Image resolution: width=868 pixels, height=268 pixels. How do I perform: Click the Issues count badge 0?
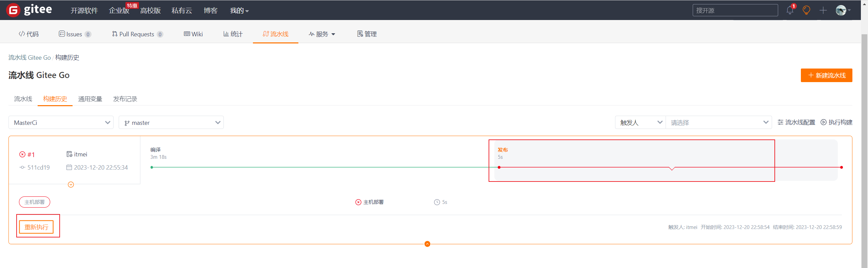coord(88,34)
